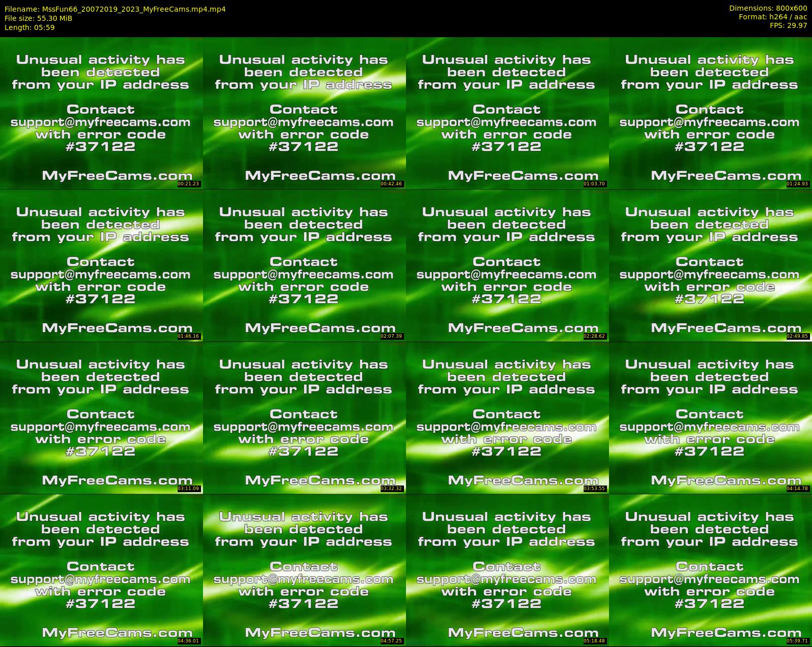Select the 'File size: 55.30 MiB' text
The width and height of the screenshot is (812, 647).
coord(39,18)
